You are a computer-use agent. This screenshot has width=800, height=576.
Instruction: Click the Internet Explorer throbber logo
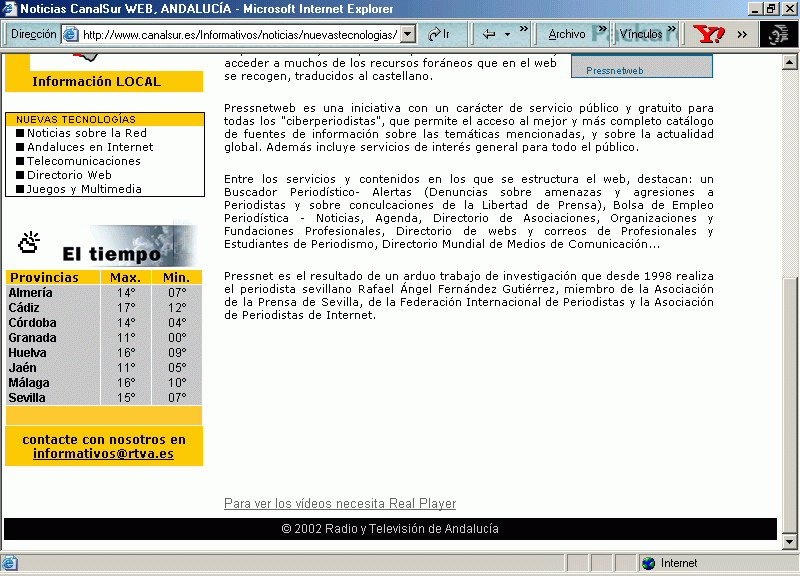(778, 34)
